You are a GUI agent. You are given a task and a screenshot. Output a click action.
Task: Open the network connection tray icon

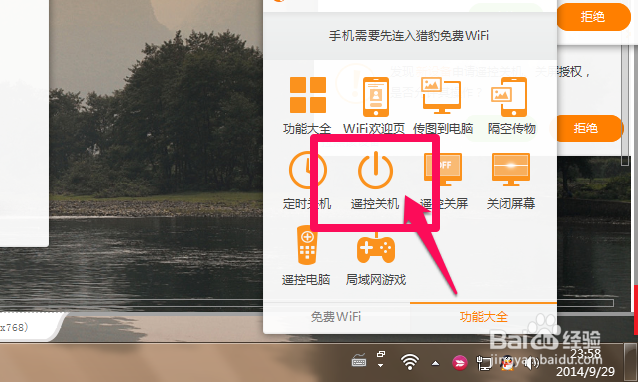click(483, 363)
